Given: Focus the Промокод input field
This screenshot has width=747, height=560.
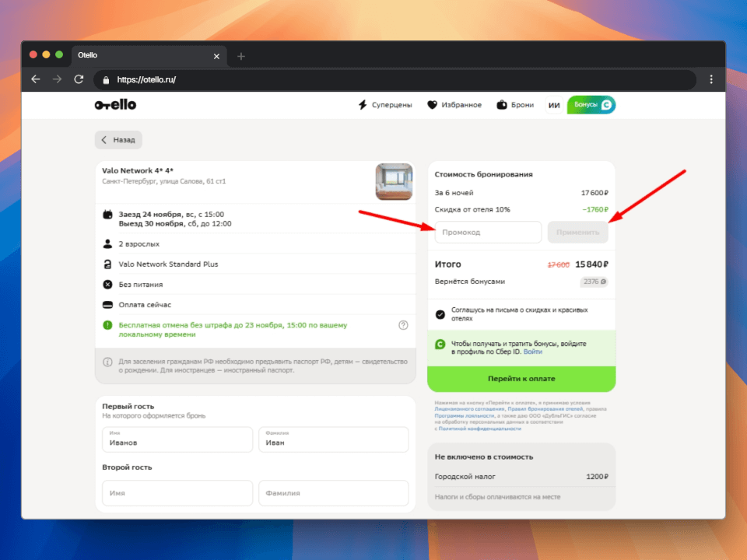Looking at the screenshot, I should pos(488,233).
